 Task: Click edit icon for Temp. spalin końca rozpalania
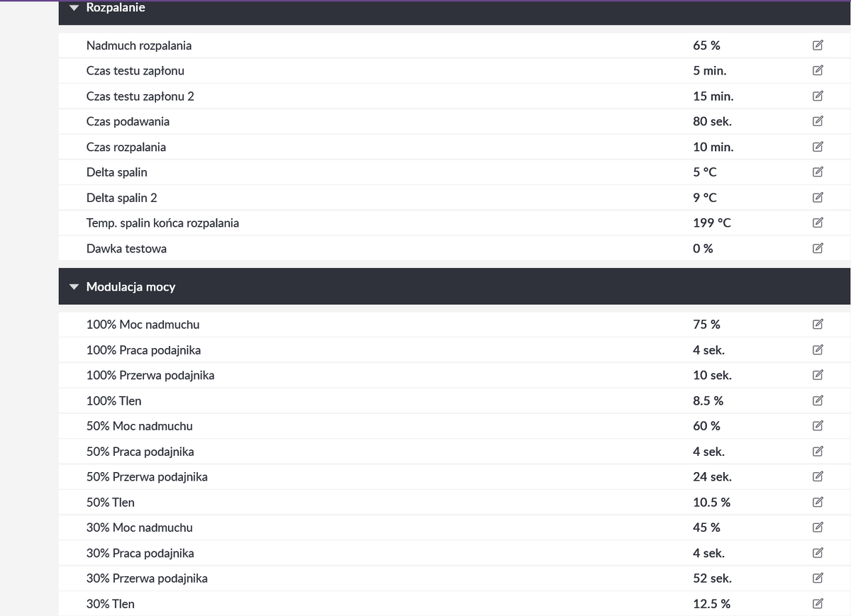pyautogui.click(x=818, y=223)
